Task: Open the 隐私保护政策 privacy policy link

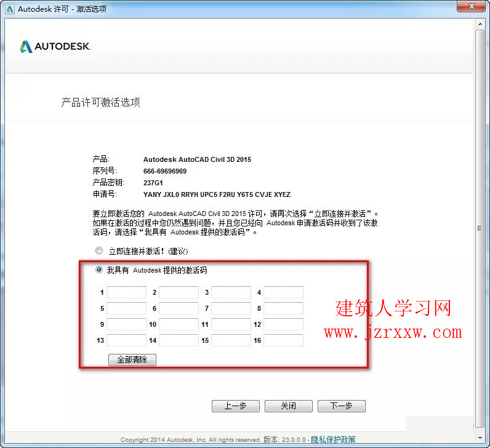Action: [x=333, y=439]
